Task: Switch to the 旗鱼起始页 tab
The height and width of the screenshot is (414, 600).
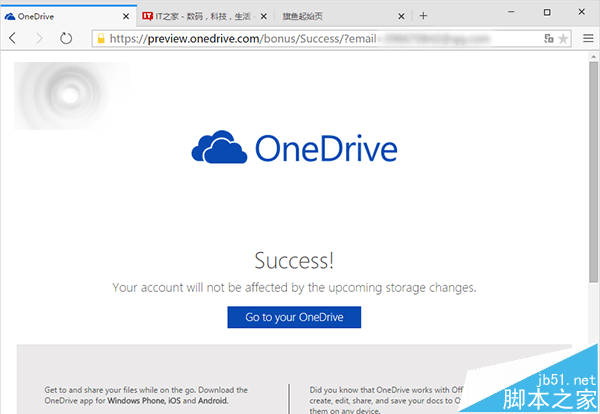Action: coord(344,16)
